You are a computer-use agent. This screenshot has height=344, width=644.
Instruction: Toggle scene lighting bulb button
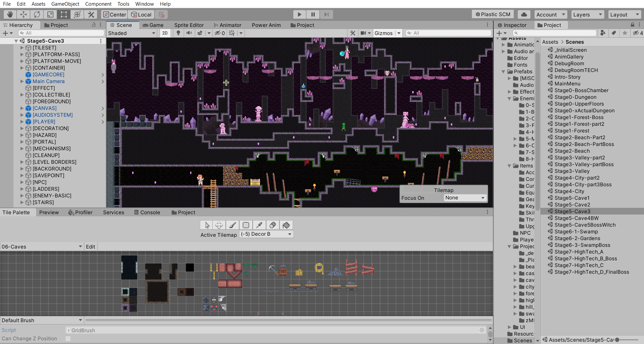pos(178,33)
